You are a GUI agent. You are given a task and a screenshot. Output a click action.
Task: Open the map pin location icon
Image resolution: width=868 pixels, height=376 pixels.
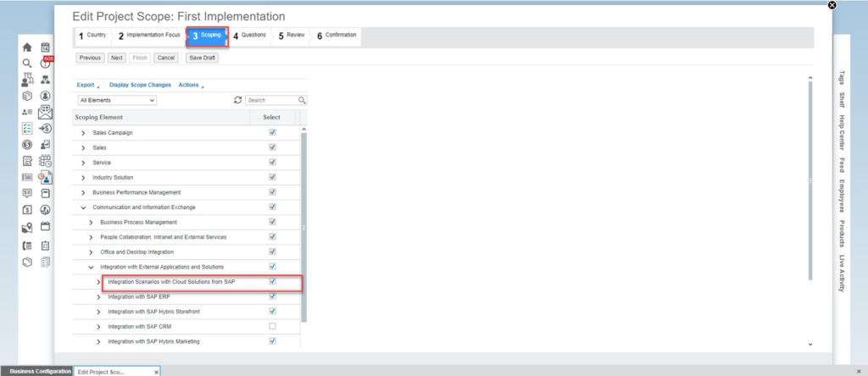coord(27,227)
